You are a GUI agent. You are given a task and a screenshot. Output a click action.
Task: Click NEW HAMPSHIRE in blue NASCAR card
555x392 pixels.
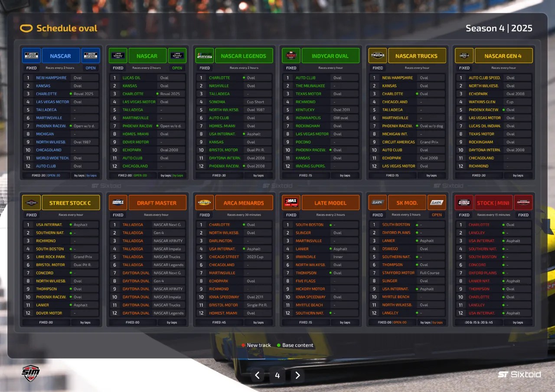coord(51,78)
